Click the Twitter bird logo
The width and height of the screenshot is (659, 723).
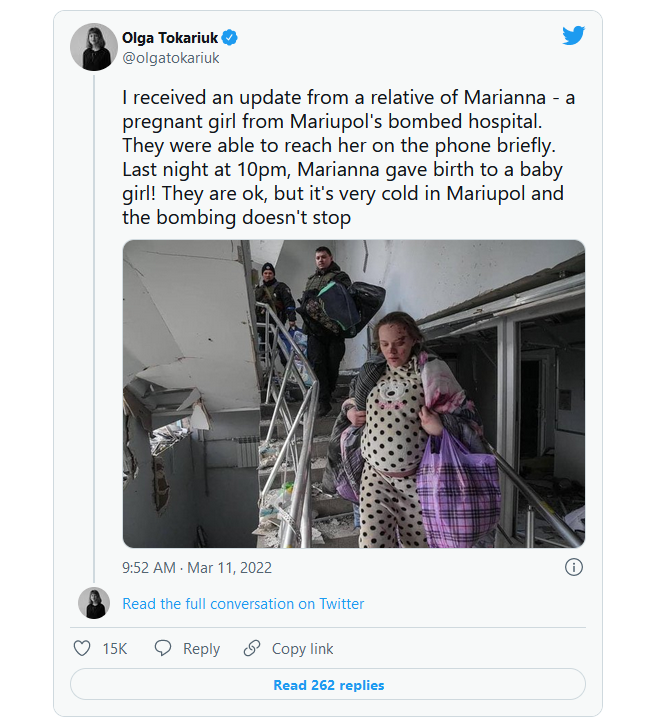(573, 36)
